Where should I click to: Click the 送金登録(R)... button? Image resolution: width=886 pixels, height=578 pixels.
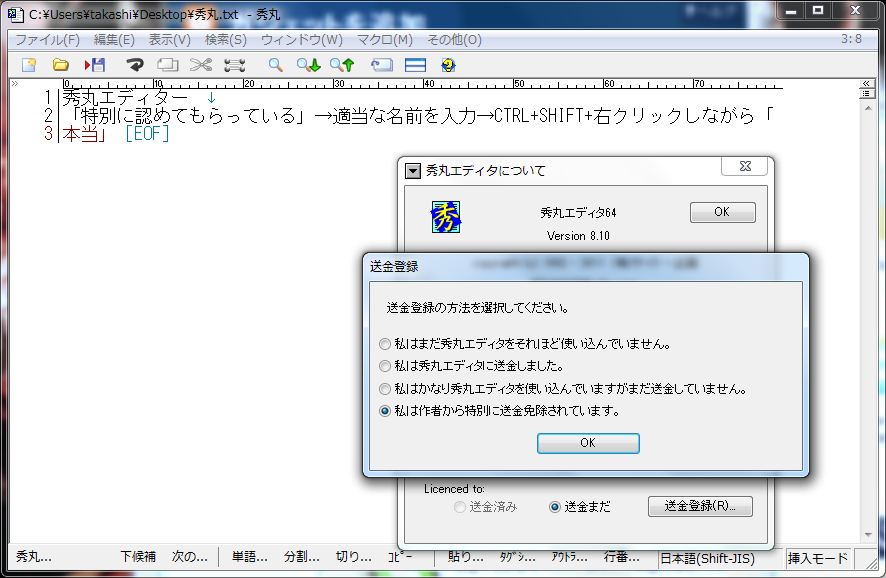point(700,506)
